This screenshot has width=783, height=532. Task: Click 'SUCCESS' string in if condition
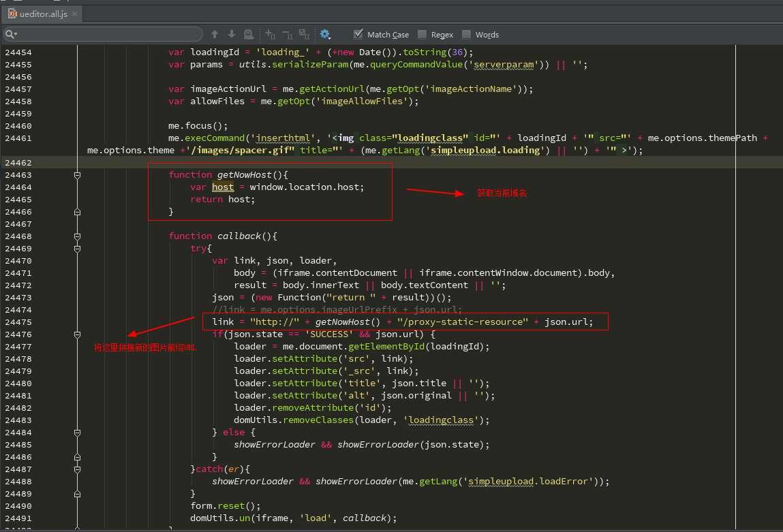coord(329,334)
